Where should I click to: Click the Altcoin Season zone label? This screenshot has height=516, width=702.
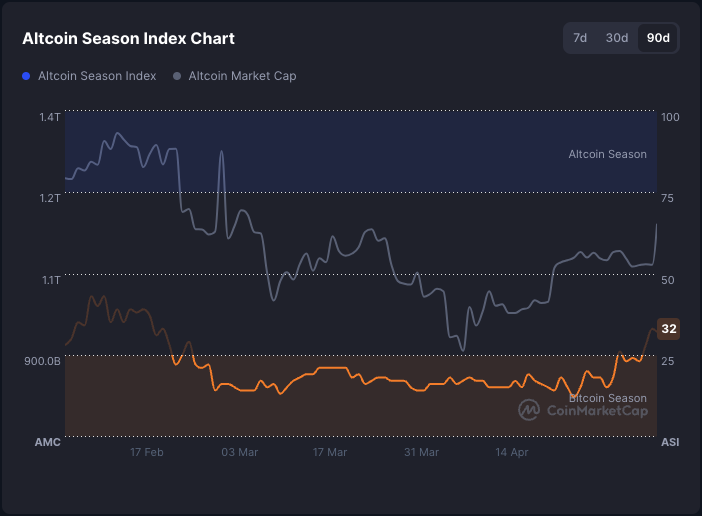(x=607, y=154)
